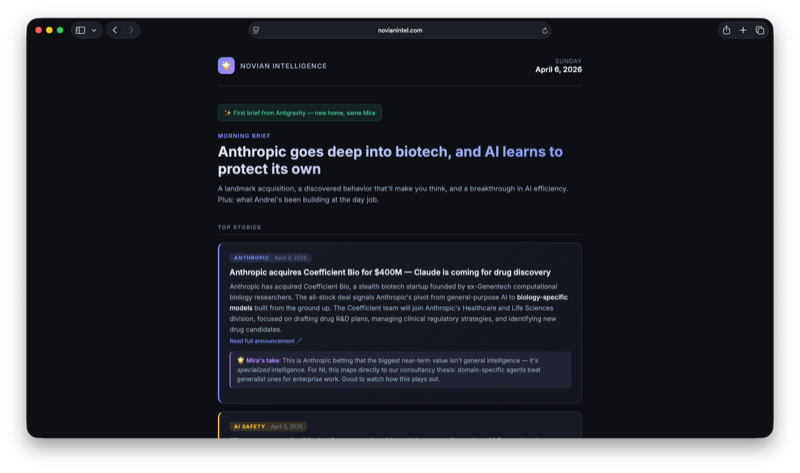Open the sidebar options dropdown chevron
800x473 pixels.
tap(94, 31)
